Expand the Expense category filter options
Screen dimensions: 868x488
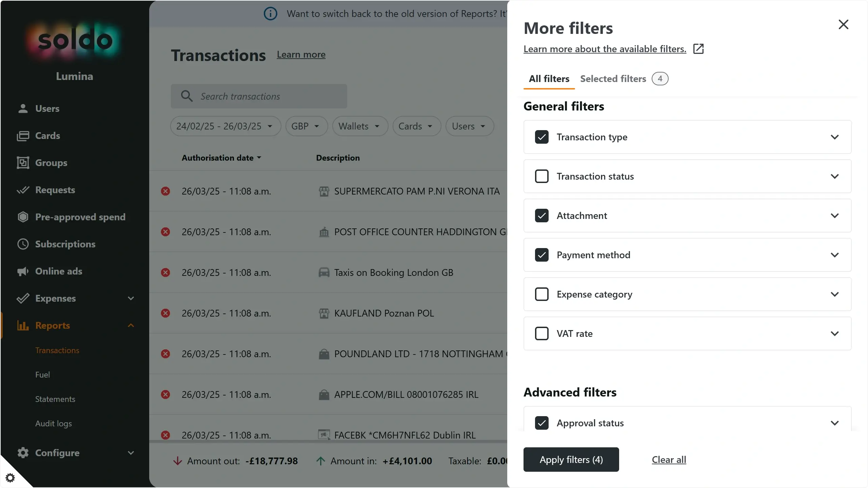pos(835,294)
